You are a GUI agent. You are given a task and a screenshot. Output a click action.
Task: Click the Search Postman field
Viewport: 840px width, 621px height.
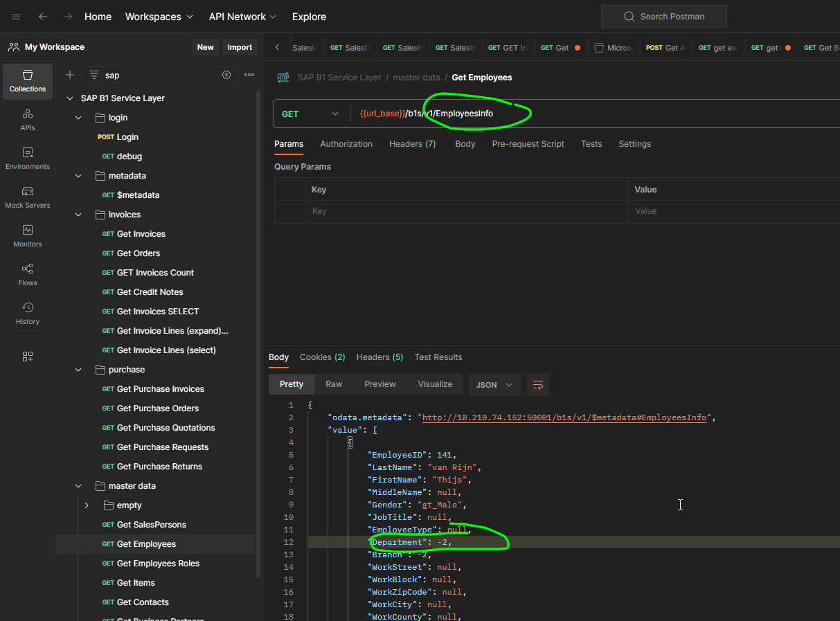[664, 17]
